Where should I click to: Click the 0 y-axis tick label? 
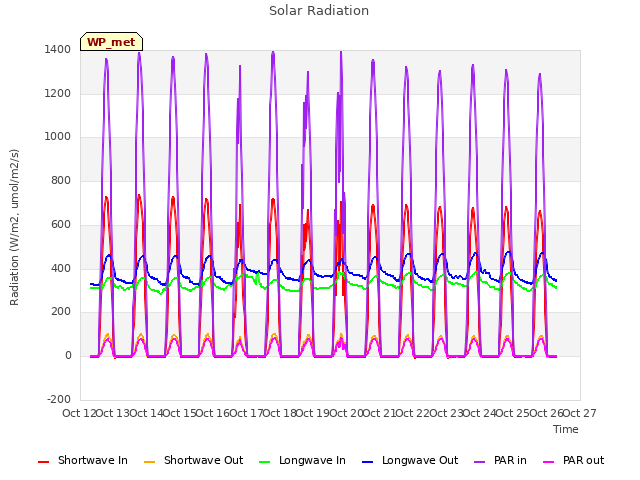pyautogui.click(x=68, y=356)
